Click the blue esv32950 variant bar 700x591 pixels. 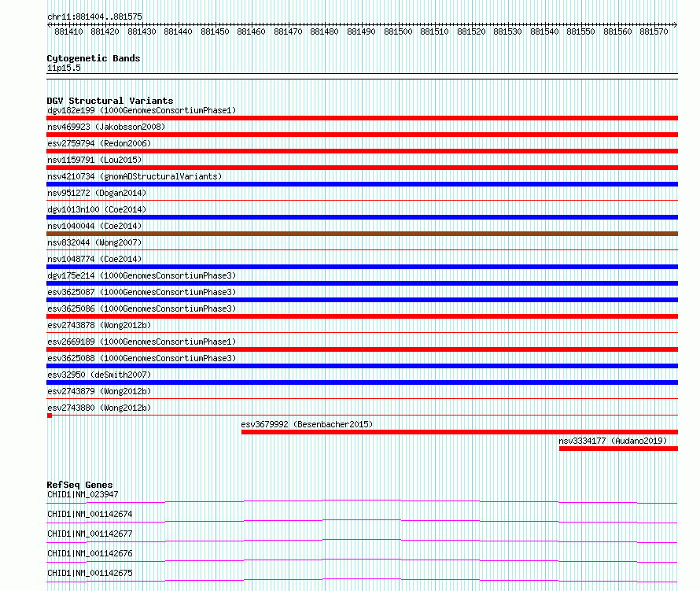click(x=362, y=382)
